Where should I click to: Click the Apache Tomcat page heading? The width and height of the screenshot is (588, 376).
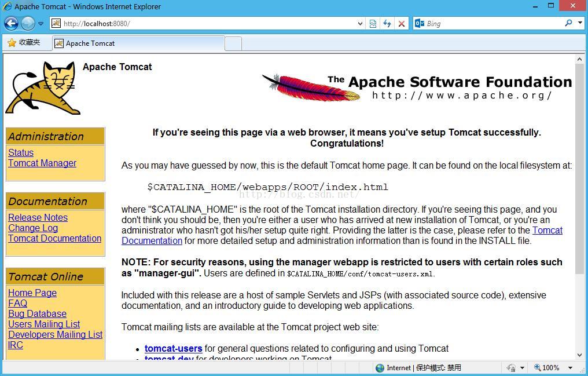[117, 67]
